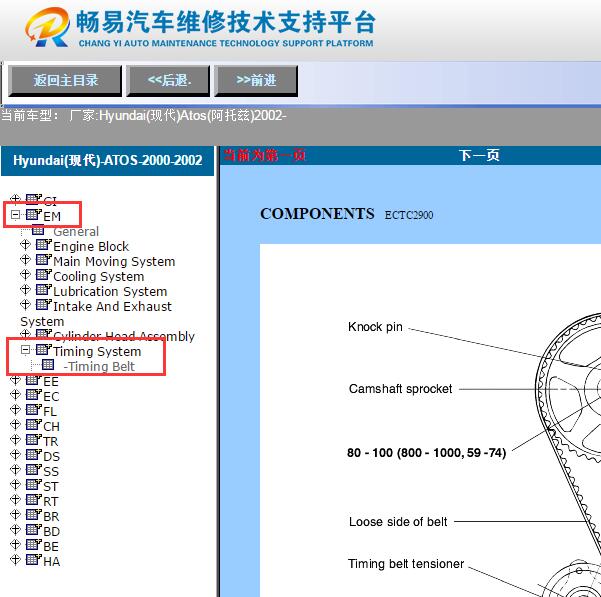Viewport: 601px width, 597px height.
Task: Expand the BD tree node
Action: point(15,529)
